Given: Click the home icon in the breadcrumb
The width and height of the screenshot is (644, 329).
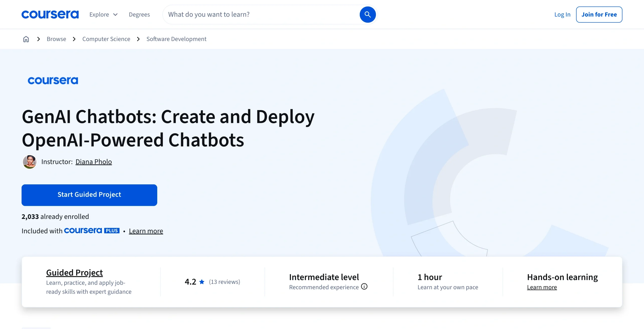Looking at the screenshot, I should (26, 39).
